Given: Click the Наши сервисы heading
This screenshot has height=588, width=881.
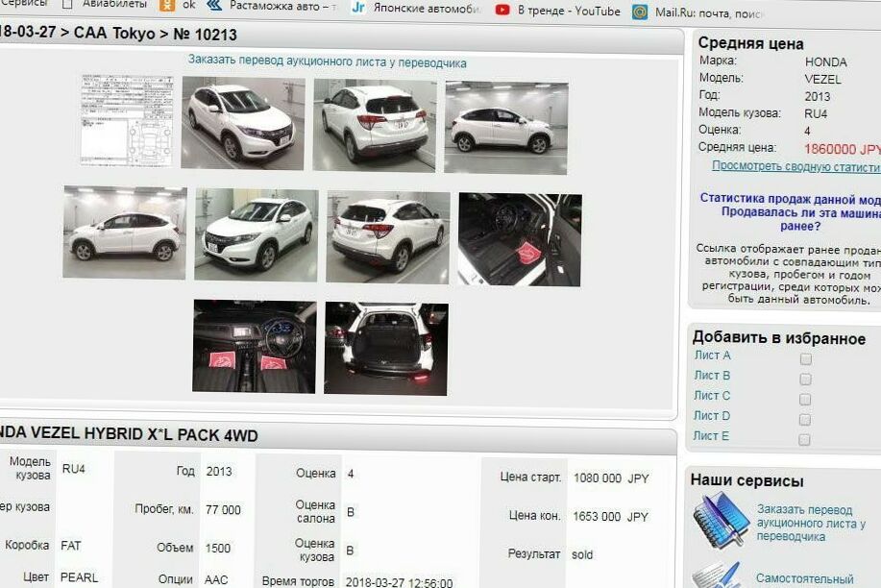Looking at the screenshot, I should (x=746, y=480).
